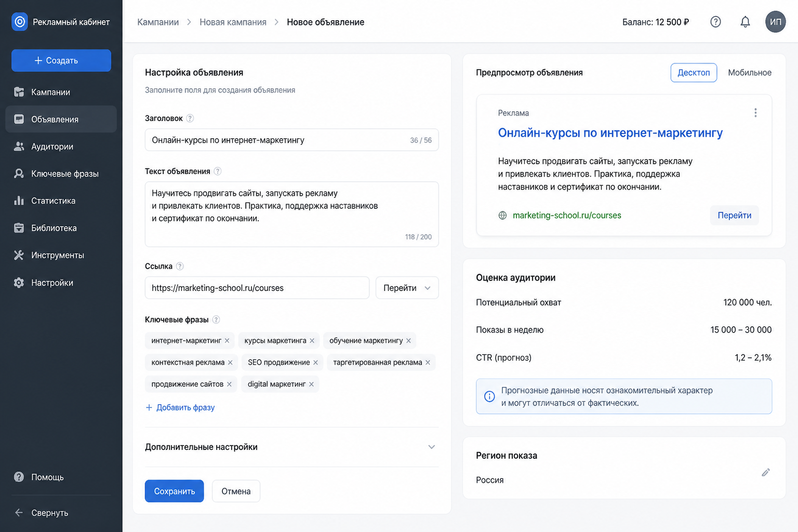This screenshot has width=798, height=532.
Task: Click the help icon next to Текст объявления
Action: [x=218, y=171]
